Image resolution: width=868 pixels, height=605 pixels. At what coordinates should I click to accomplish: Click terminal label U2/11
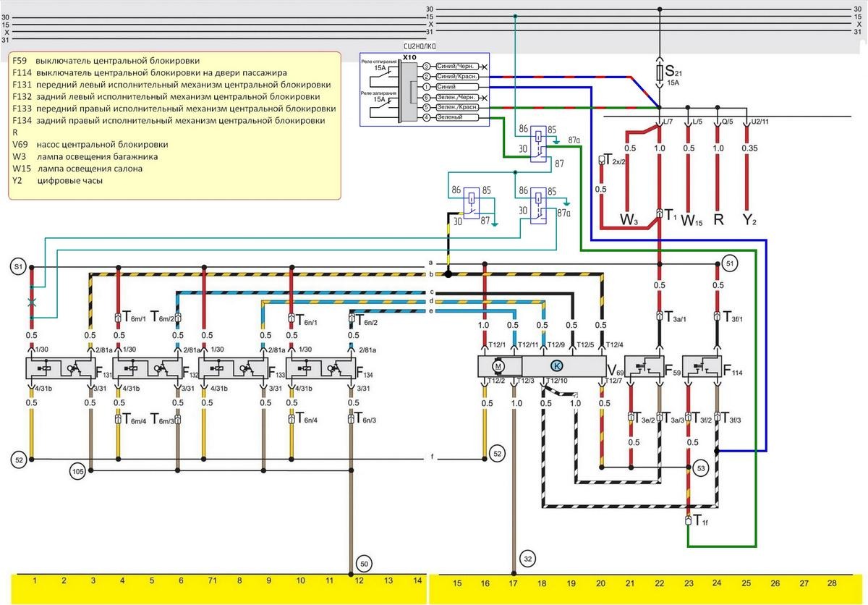[x=759, y=122]
